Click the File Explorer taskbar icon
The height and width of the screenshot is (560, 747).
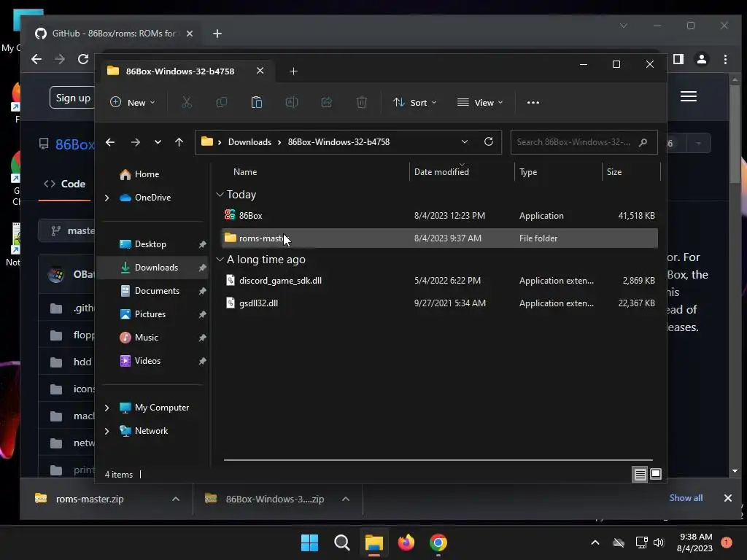[374, 542]
